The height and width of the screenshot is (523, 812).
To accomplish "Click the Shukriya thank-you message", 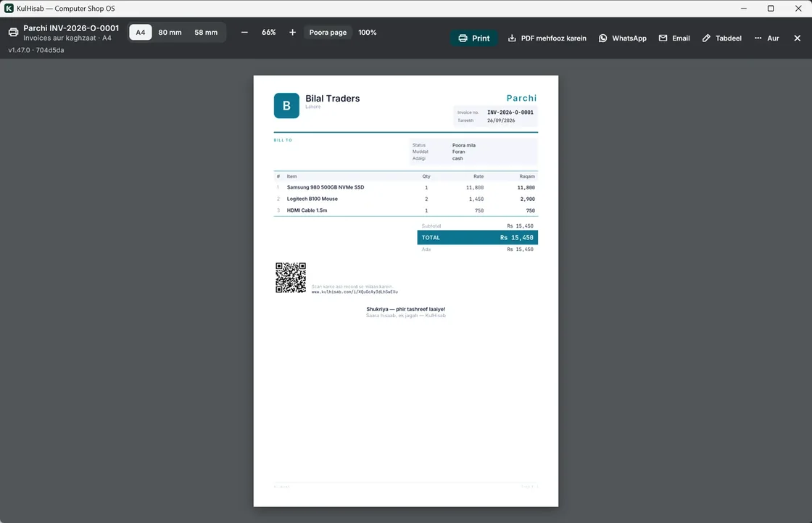I will (x=406, y=309).
